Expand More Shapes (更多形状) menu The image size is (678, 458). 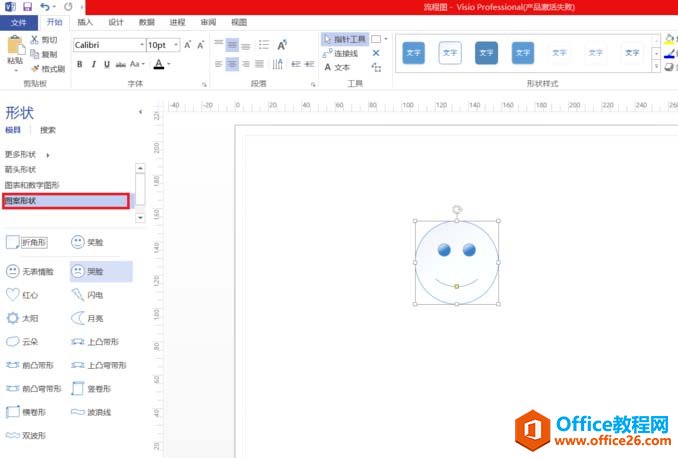tap(25, 155)
